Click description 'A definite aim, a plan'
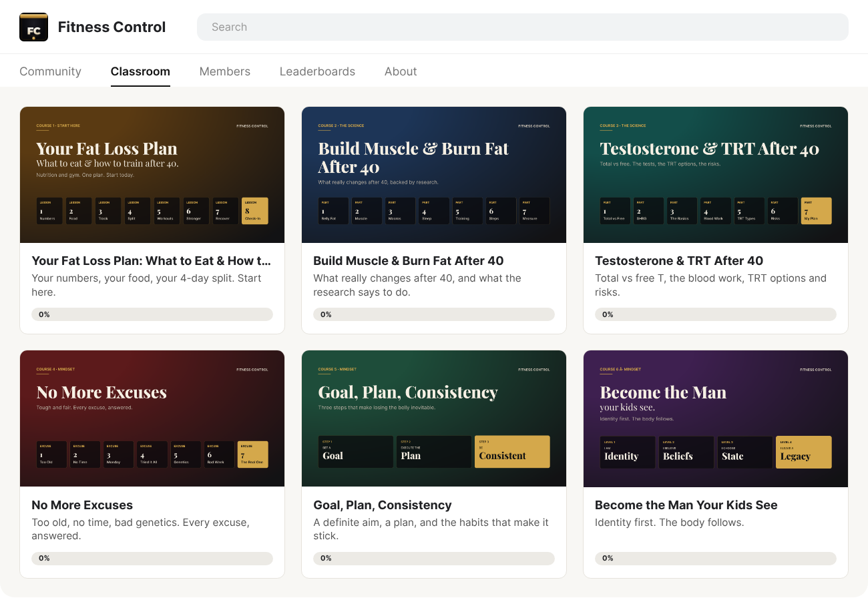This screenshot has width=868, height=598. [x=431, y=529]
